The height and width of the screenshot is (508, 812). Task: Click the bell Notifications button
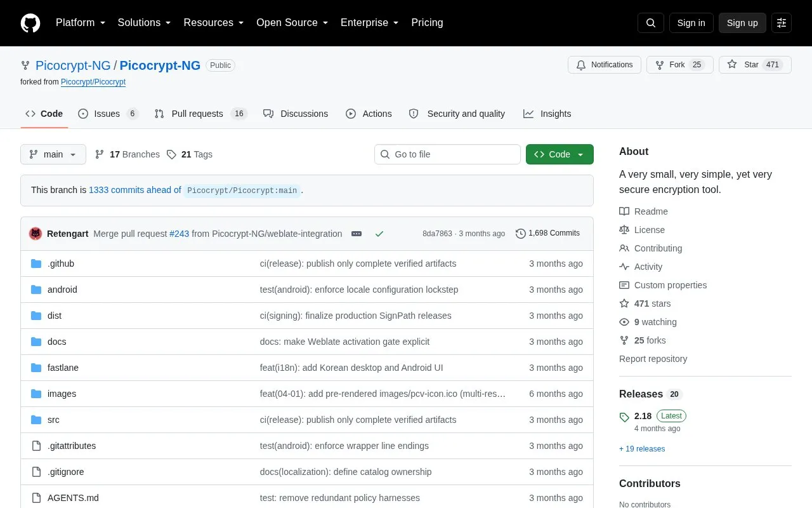(605, 65)
